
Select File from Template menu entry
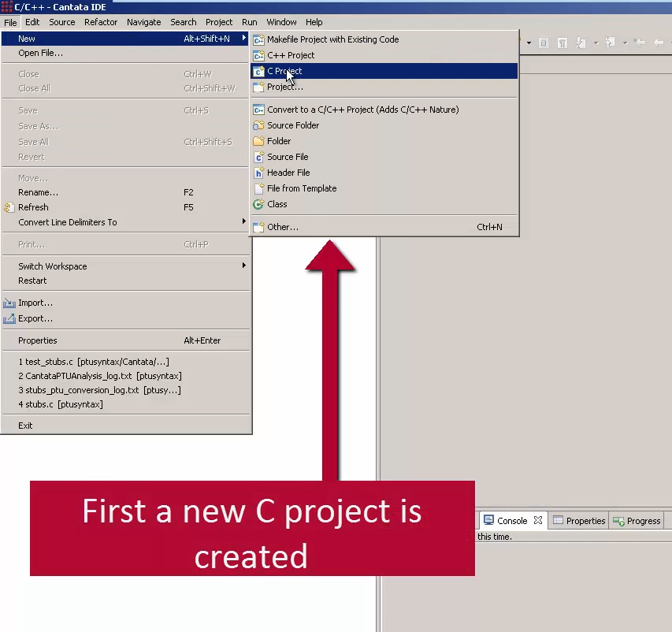click(x=384, y=188)
